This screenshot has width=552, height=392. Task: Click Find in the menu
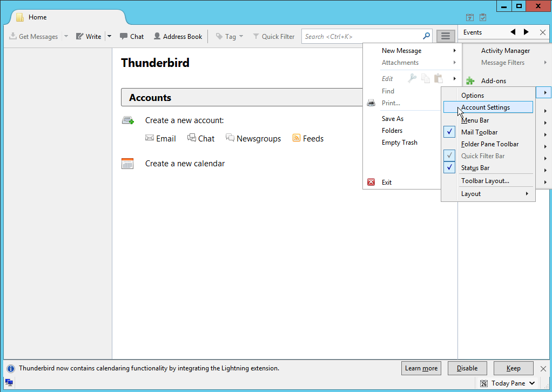point(388,91)
